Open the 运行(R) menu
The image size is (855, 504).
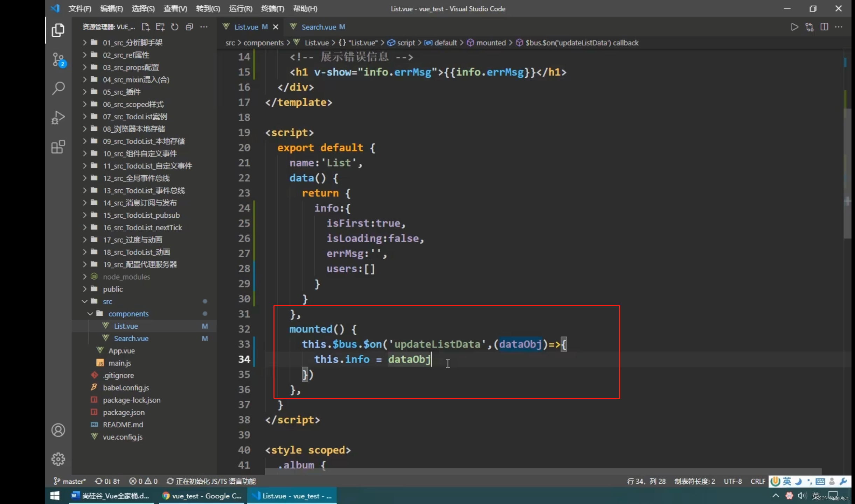[241, 9]
